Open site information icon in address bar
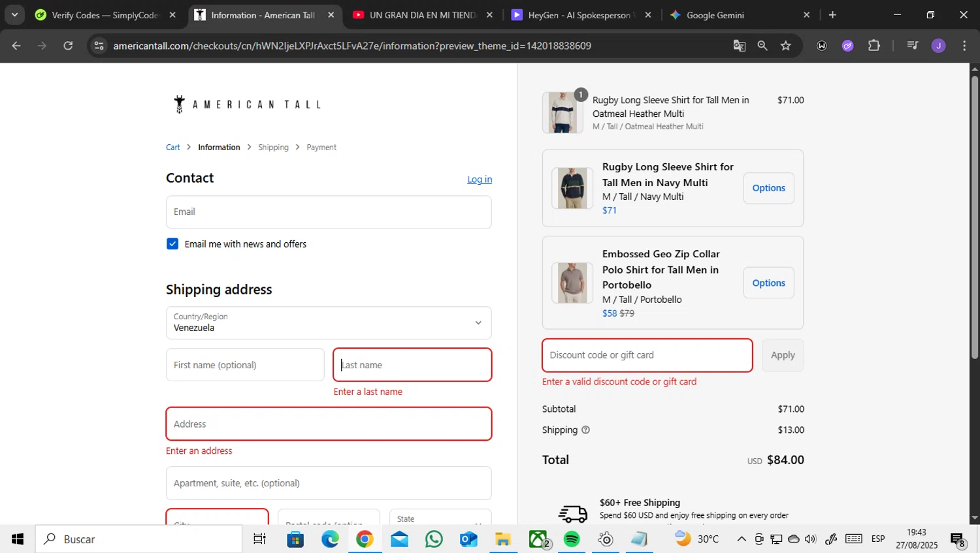This screenshot has height=553, width=980. 99,46
